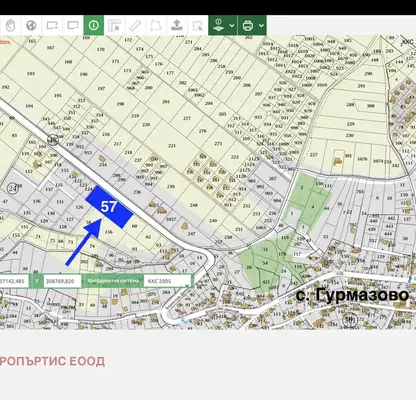Image resolution: width=416 pixels, height=400 pixels.
Task: Click parcel 230 on the map
Action: pos(349,135)
